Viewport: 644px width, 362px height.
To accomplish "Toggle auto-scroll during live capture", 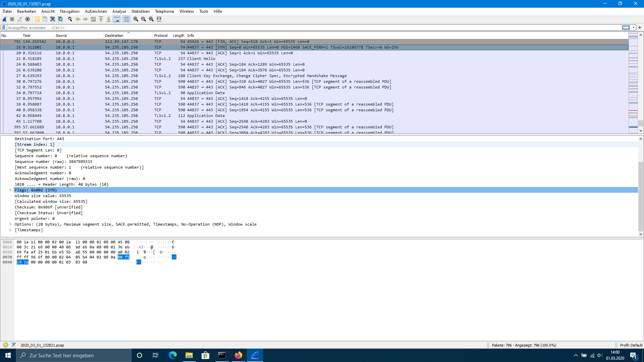I will tap(116, 19).
